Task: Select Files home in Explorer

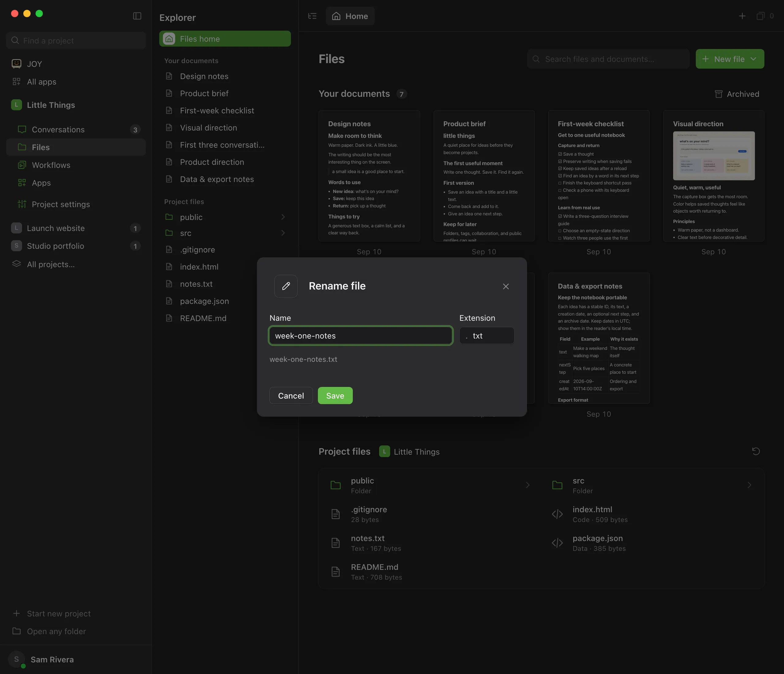Action: (x=225, y=39)
